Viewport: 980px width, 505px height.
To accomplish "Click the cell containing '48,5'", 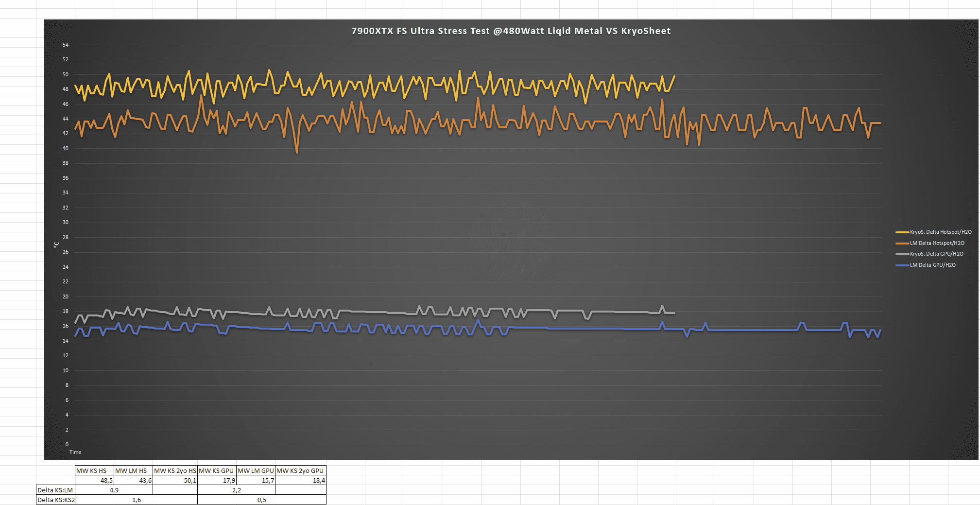I will pyautogui.click(x=95, y=480).
